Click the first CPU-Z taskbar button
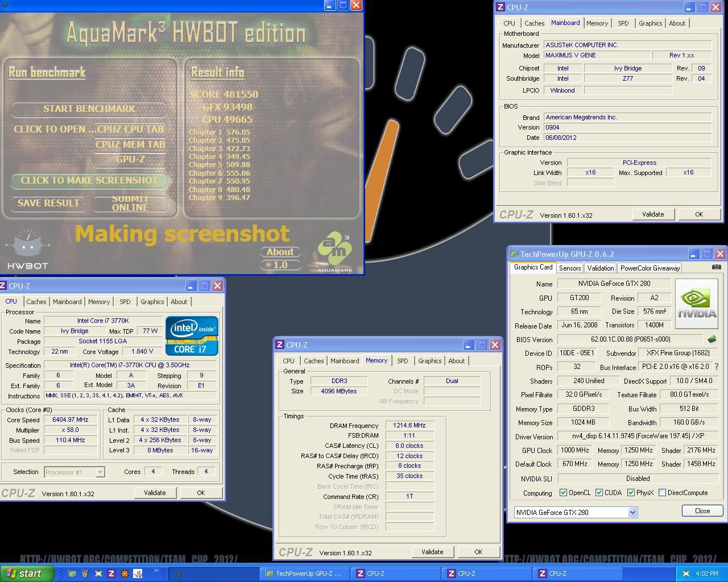This screenshot has width=728, height=582. [395, 573]
